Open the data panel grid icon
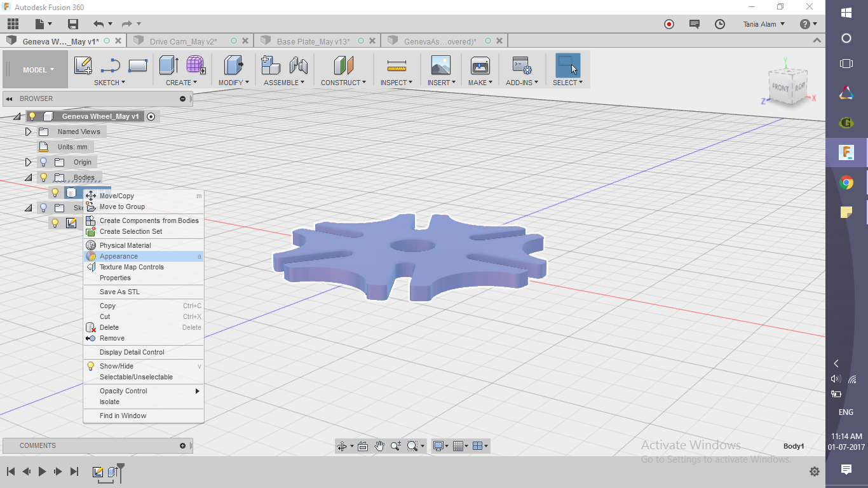The width and height of the screenshot is (868, 488). click(13, 24)
